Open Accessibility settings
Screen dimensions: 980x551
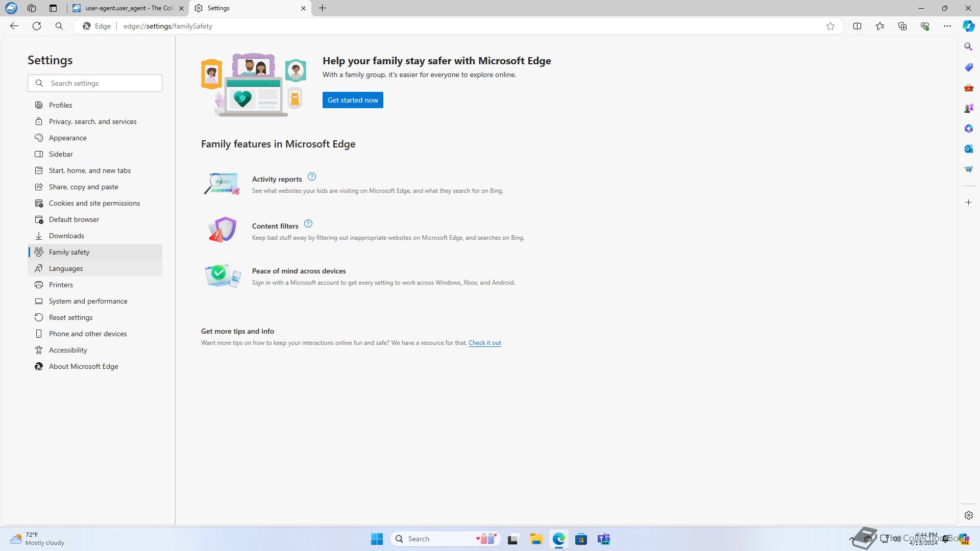coord(95,350)
